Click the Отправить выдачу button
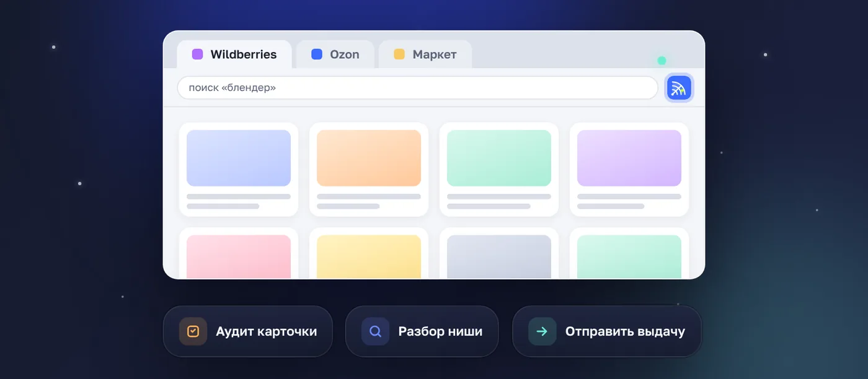Image resolution: width=868 pixels, height=379 pixels. [607, 331]
